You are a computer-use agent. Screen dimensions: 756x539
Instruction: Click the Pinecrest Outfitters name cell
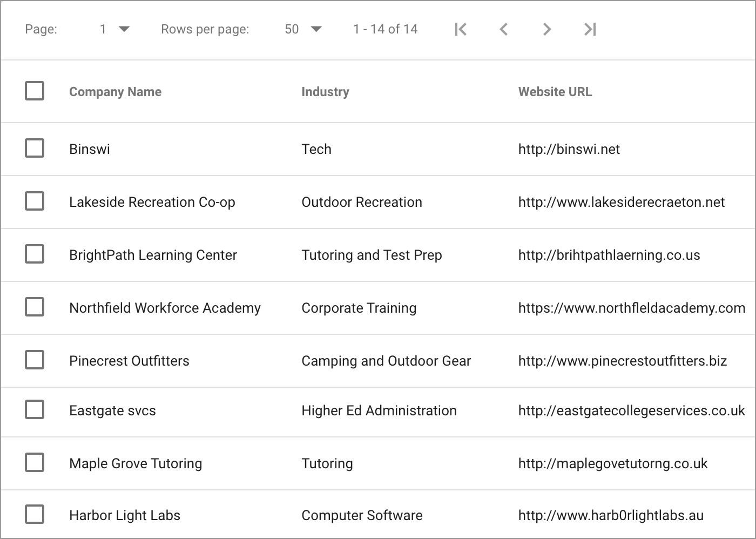click(x=129, y=361)
